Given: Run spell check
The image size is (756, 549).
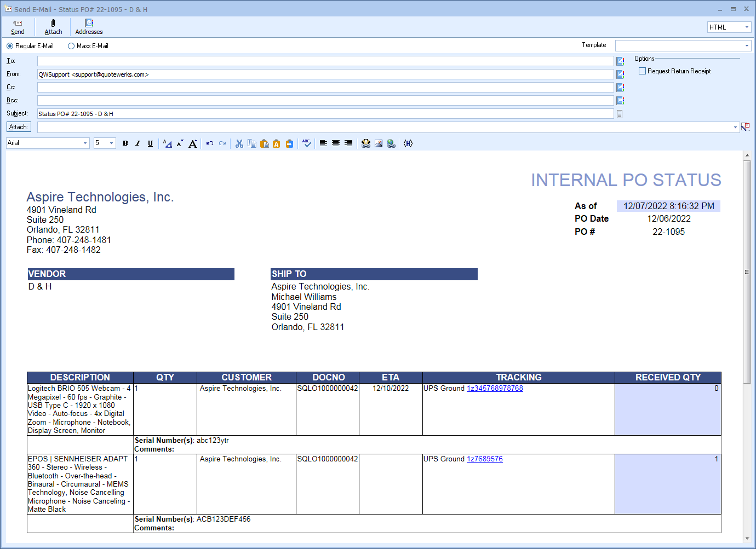Looking at the screenshot, I should click(307, 143).
